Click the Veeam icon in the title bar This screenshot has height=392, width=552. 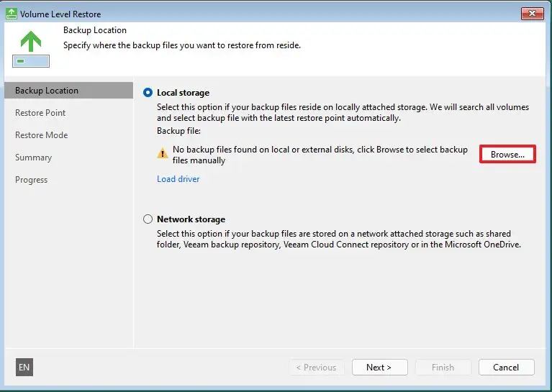(12, 14)
